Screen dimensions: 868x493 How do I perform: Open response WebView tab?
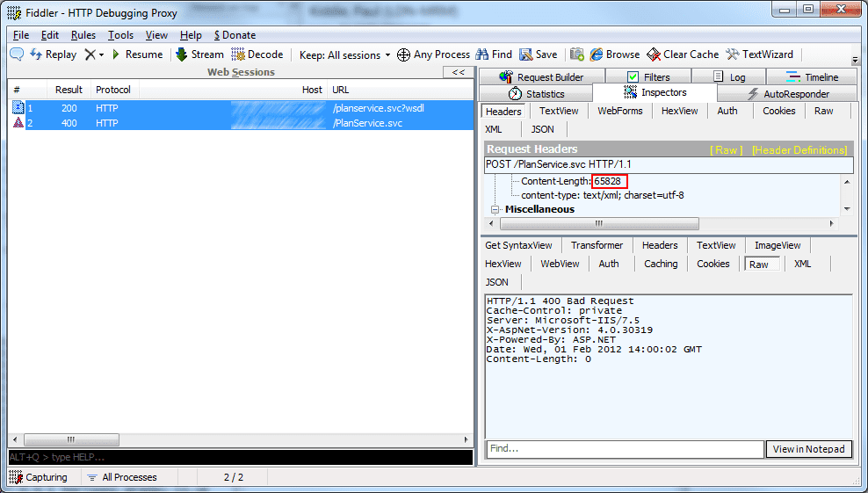tap(560, 264)
